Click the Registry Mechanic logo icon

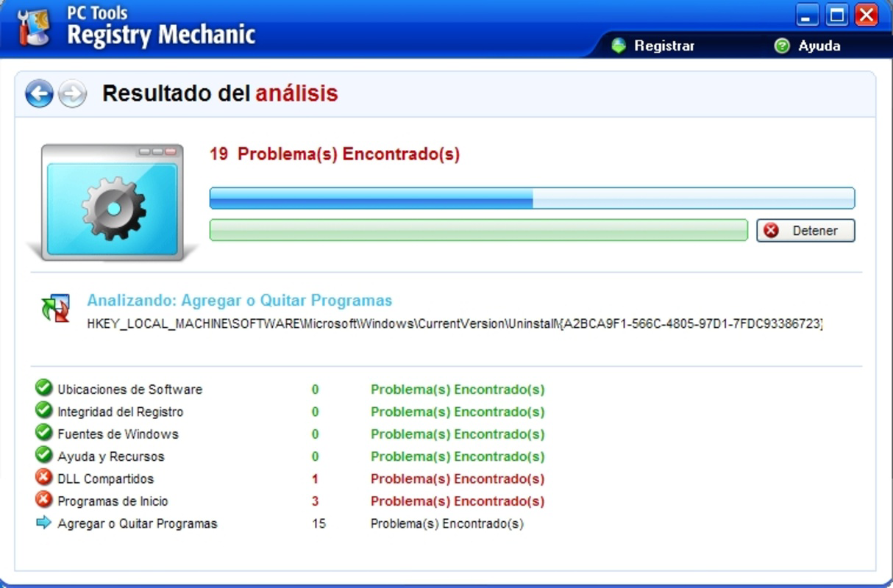tap(33, 28)
